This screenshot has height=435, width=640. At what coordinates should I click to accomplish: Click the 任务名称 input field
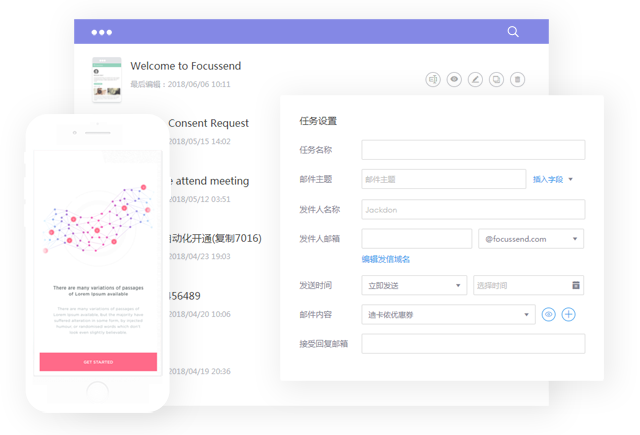click(x=473, y=150)
